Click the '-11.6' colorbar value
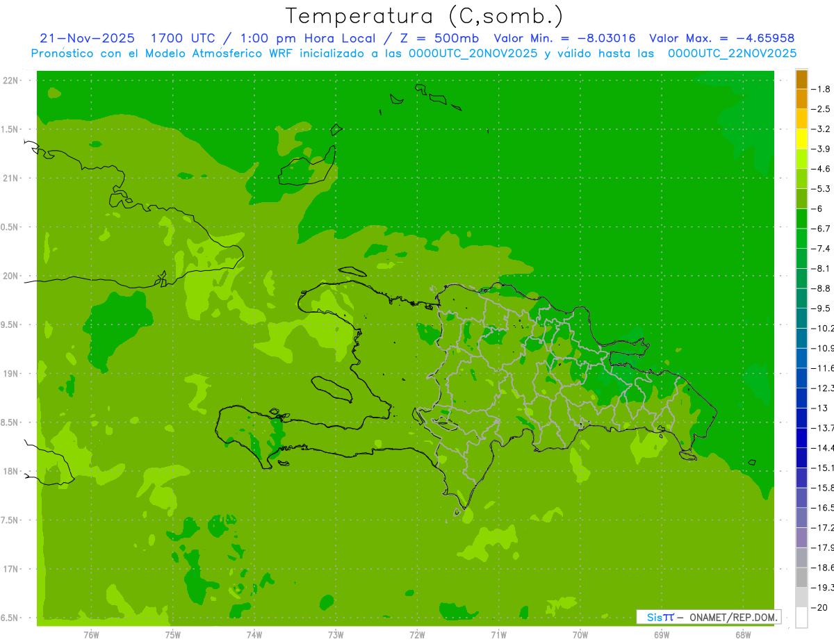 [x=823, y=368]
